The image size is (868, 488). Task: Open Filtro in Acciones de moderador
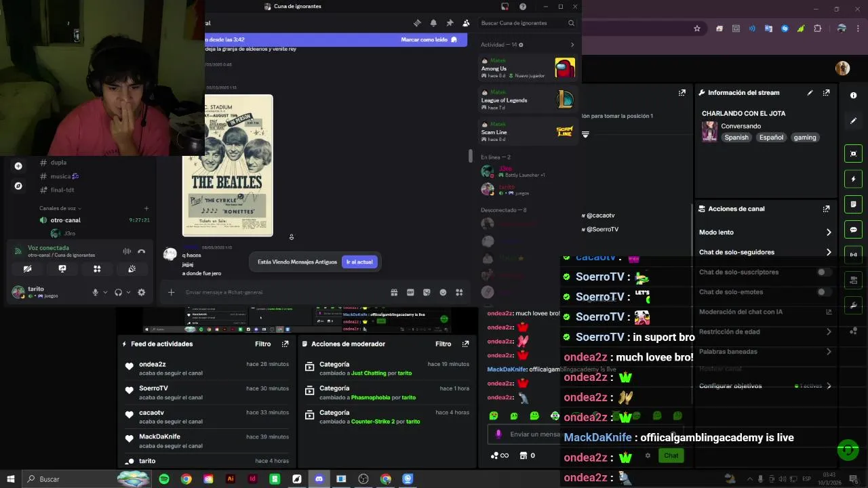443,344
